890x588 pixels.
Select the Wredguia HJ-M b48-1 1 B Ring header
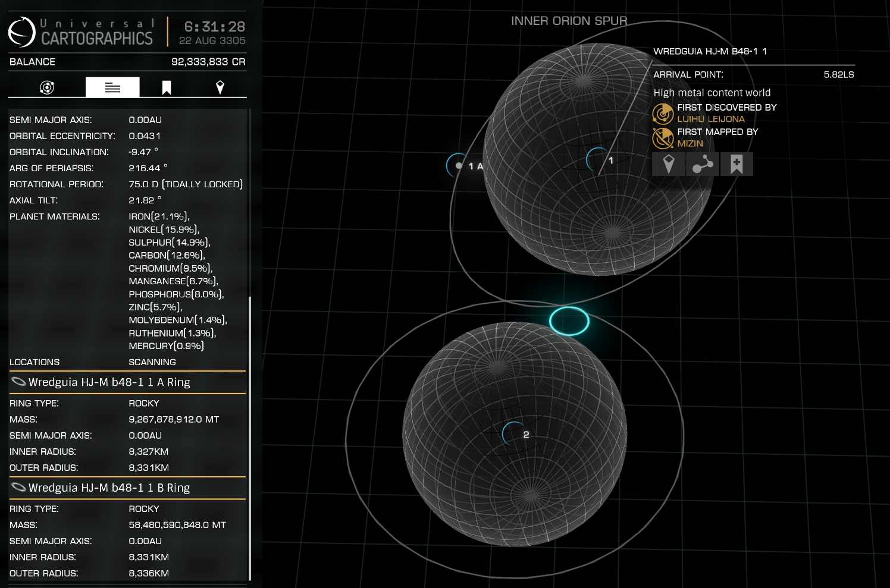[127, 488]
